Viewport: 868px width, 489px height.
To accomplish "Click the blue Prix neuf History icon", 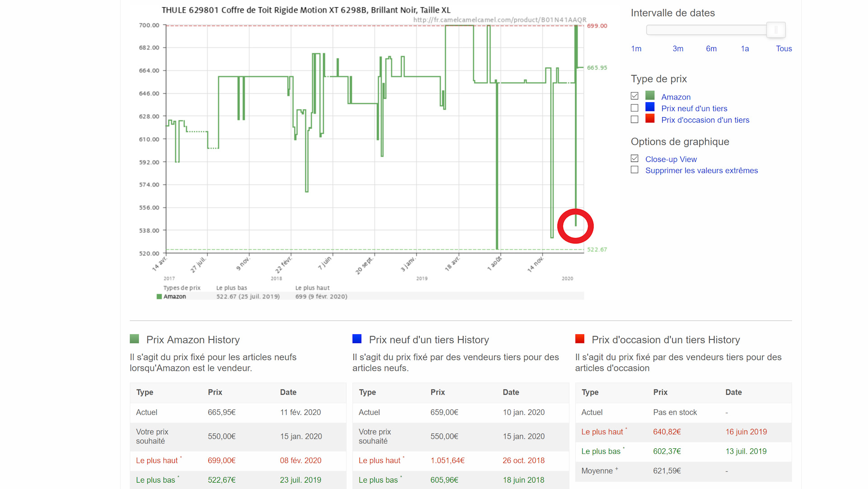I will point(357,339).
